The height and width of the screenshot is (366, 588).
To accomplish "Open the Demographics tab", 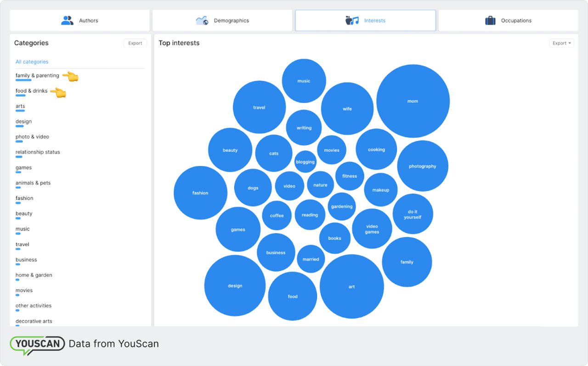I will coord(222,20).
